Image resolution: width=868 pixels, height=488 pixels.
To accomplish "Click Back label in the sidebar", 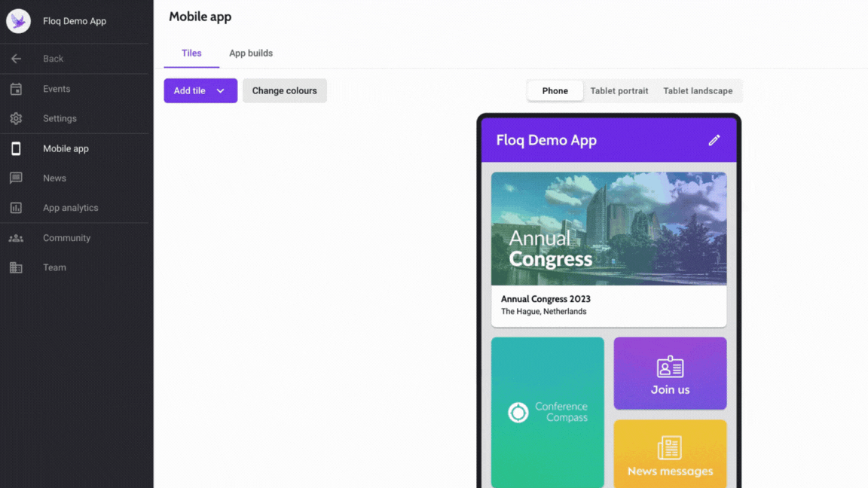I will 53,59.
